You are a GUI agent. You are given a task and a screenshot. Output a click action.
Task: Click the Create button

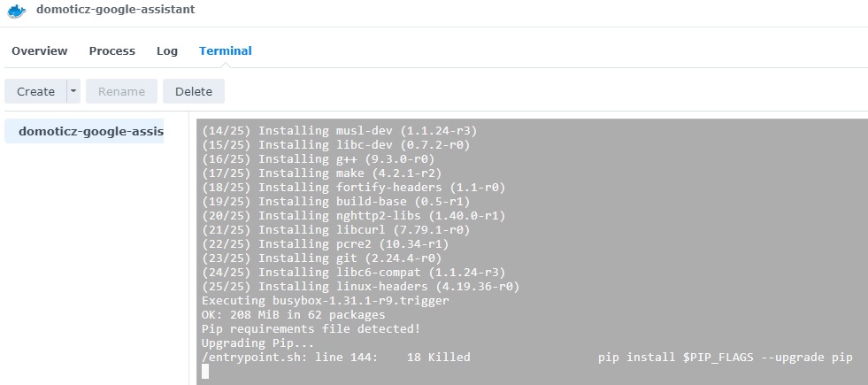click(x=35, y=91)
